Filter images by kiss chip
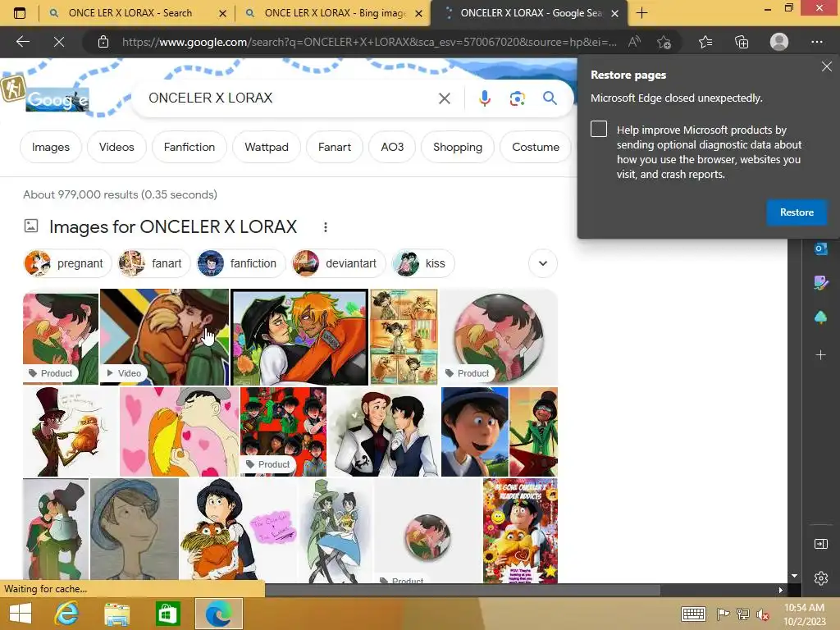The image size is (840, 630). coord(422,263)
